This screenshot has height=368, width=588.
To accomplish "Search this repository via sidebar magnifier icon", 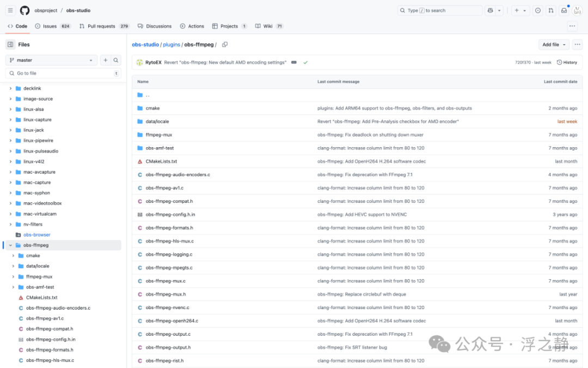I will tap(116, 60).
